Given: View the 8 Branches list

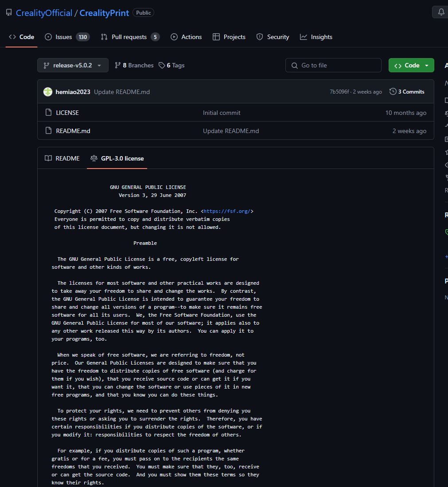Looking at the screenshot, I should (x=134, y=65).
